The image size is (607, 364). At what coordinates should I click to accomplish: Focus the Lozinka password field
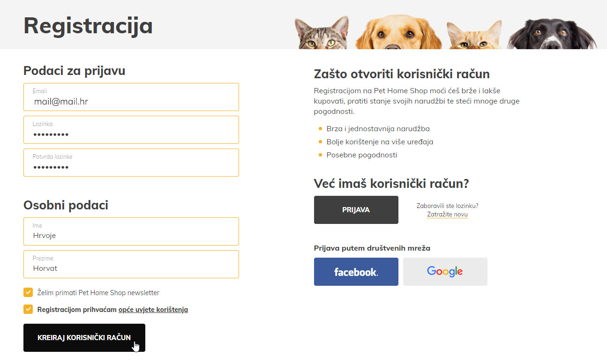pos(131,130)
